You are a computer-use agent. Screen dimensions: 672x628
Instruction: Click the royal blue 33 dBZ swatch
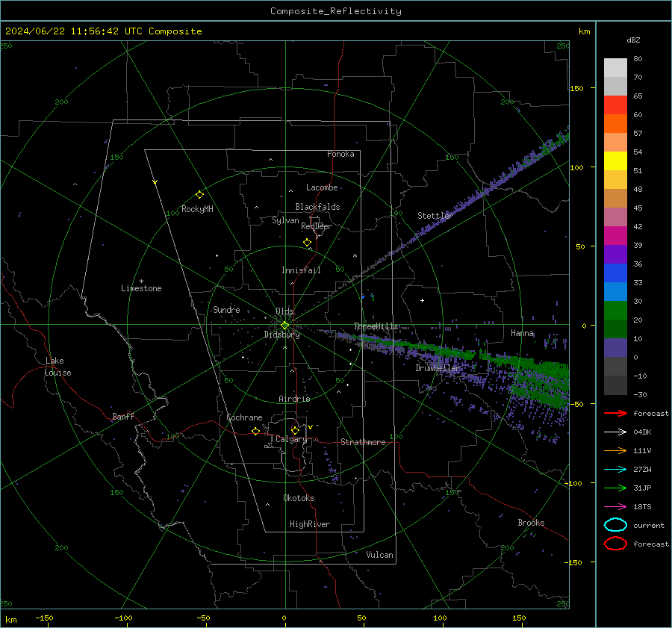click(615, 273)
